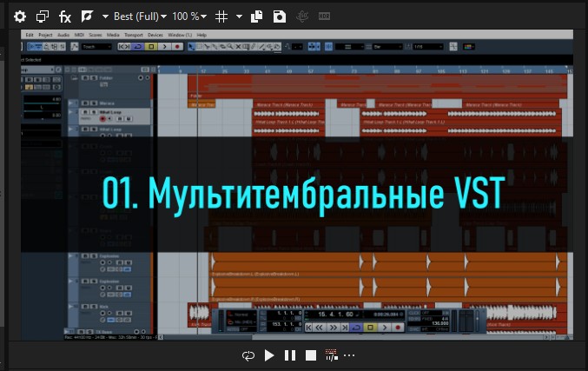Play the preview with the Play button
This screenshot has height=371, width=588.
(269, 355)
